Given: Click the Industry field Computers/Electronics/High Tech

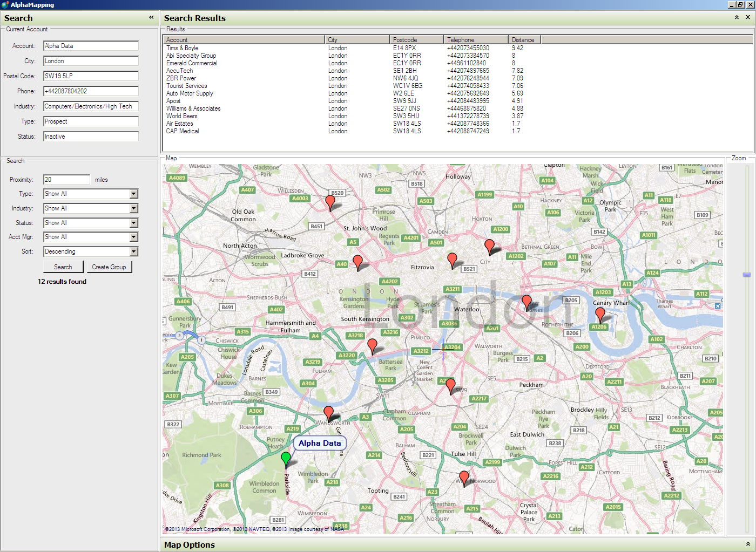Looking at the screenshot, I should click(x=91, y=106).
